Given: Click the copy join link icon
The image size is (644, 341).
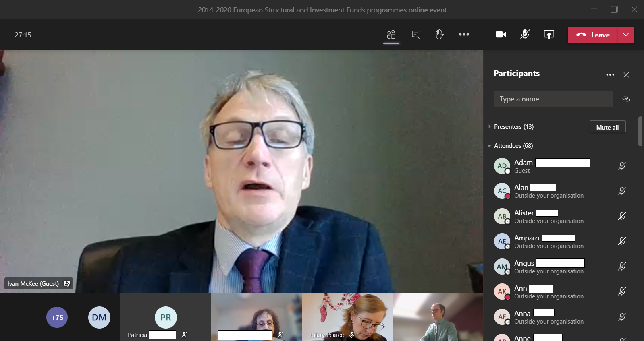Looking at the screenshot, I should [626, 99].
